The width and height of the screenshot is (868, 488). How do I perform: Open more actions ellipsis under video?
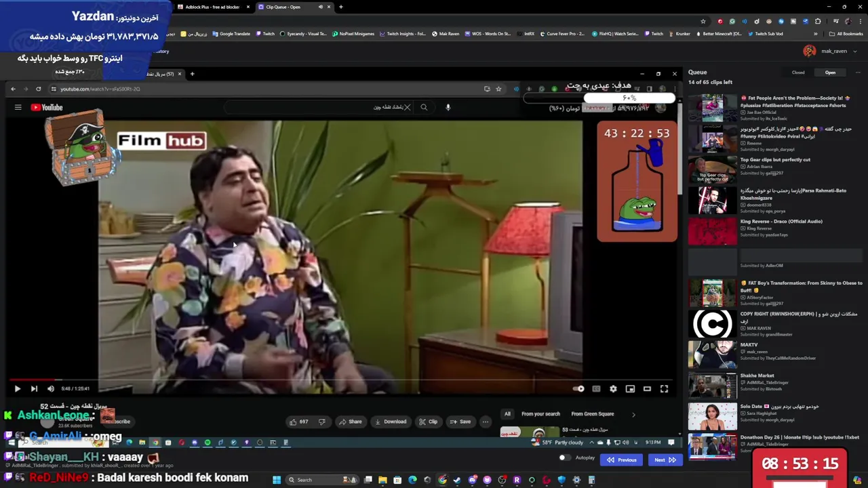tap(485, 422)
